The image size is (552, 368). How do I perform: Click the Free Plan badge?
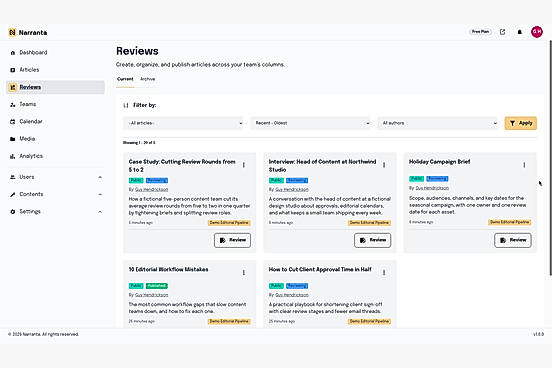(x=481, y=32)
